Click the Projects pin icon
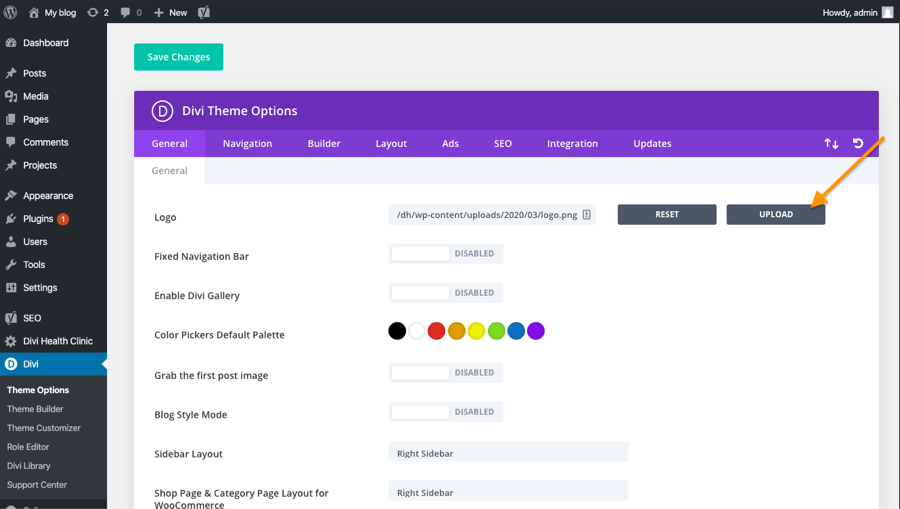This screenshot has height=509, width=900. (11, 165)
